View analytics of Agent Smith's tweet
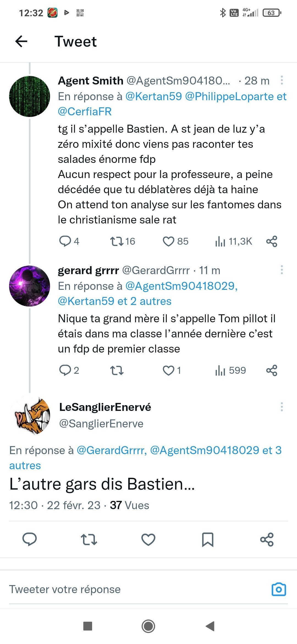The height and width of the screenshot is (644, 297). pos(220,241)
